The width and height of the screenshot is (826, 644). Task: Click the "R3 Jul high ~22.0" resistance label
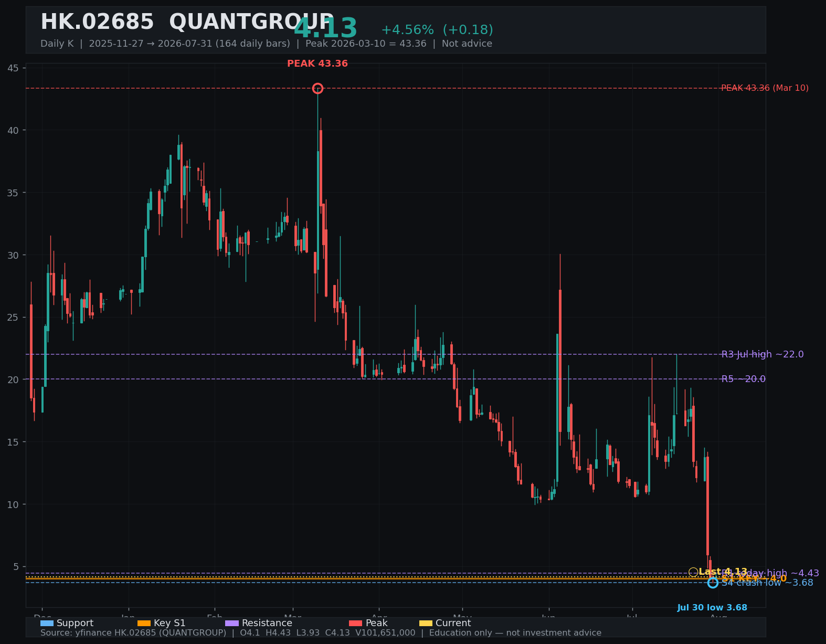763,354
